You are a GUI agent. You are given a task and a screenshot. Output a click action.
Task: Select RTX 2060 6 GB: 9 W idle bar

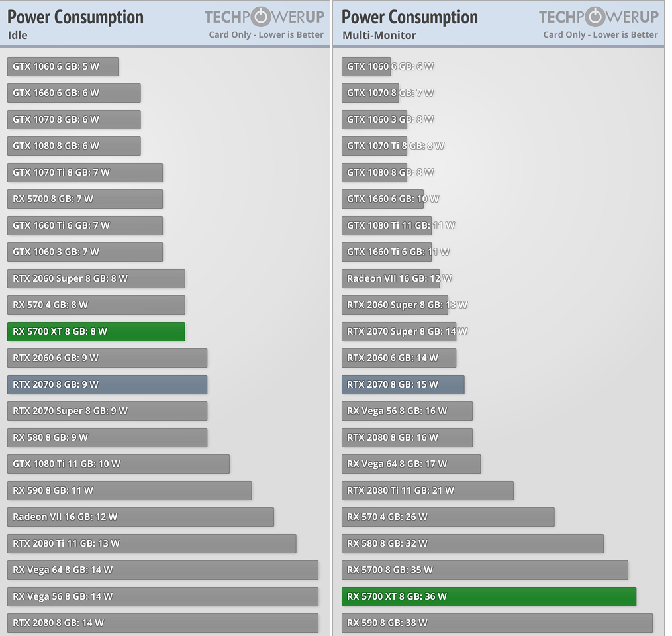pyautogui.click(x=107, y=358)
